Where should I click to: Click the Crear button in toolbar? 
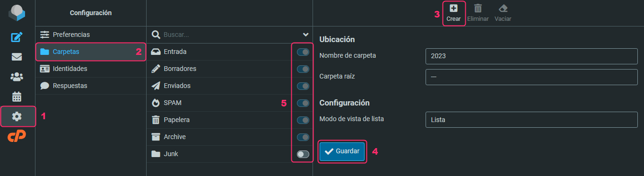(x=453, y=13)
